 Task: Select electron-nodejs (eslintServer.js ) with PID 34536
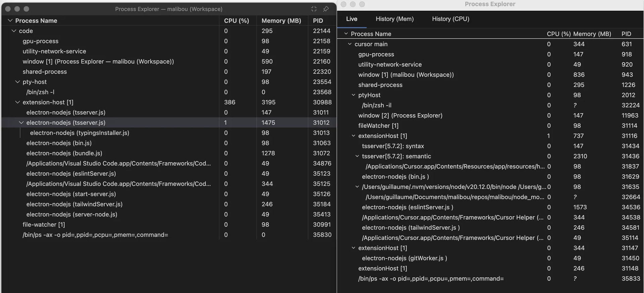(x=490, y=207)
